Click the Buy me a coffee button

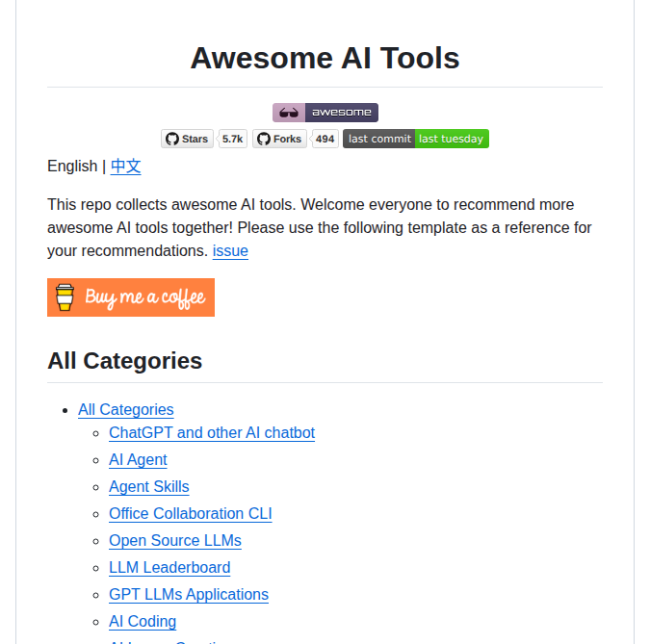click(x=131, y=297)
